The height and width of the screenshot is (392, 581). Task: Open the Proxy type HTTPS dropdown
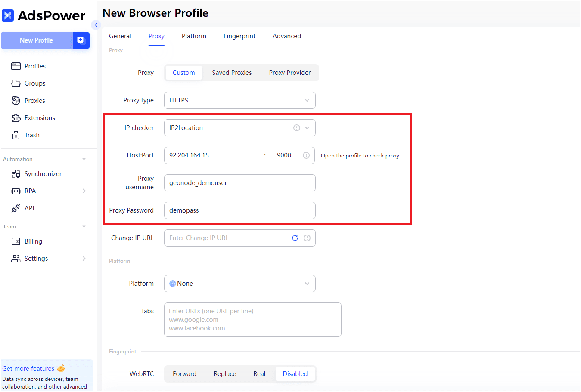pos(239,100)
